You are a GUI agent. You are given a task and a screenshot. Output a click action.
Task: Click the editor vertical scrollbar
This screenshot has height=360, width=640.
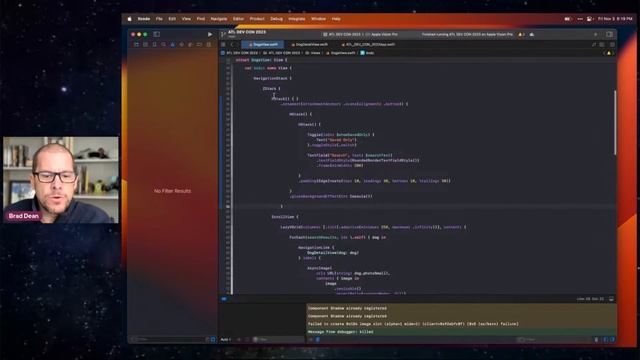pyautogui.click(x=615, y=122)
